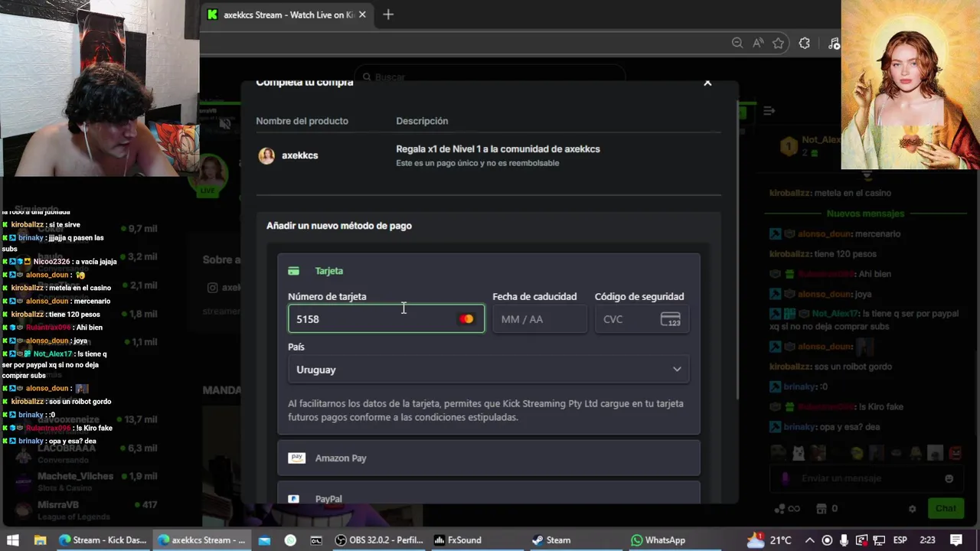Open the Windows notification center icon
The height and width of the screenshot is (551, 980).
click(956, 540)
